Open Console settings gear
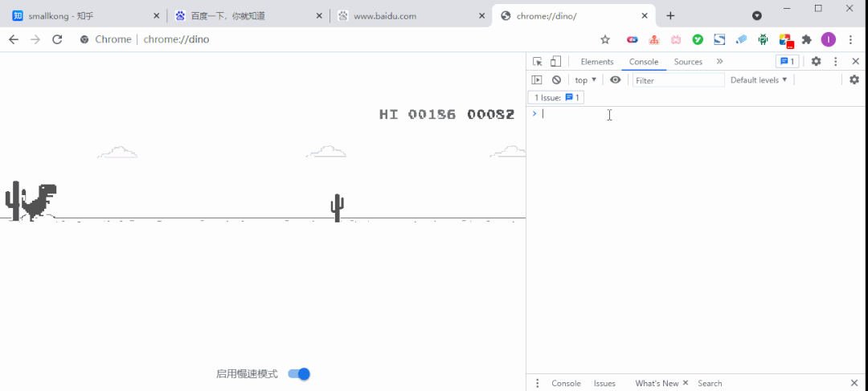 point(854,79)
